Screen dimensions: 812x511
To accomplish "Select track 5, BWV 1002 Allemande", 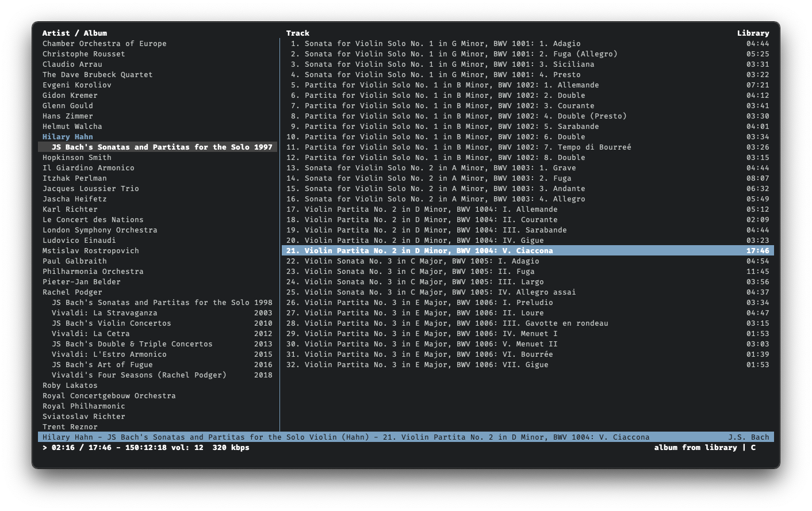I will pos(527,85).
